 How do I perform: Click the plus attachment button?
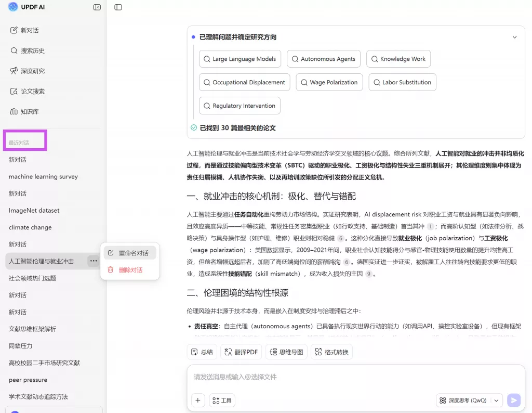[x=198, y=400]
